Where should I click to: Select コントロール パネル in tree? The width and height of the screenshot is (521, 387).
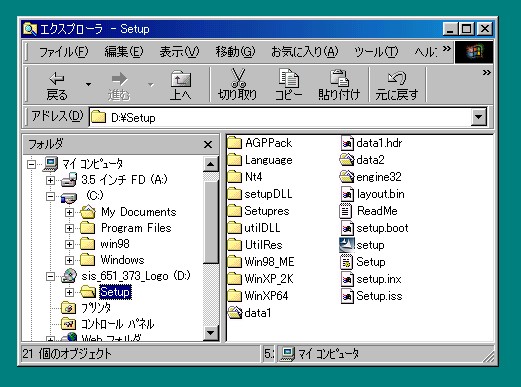118,324
